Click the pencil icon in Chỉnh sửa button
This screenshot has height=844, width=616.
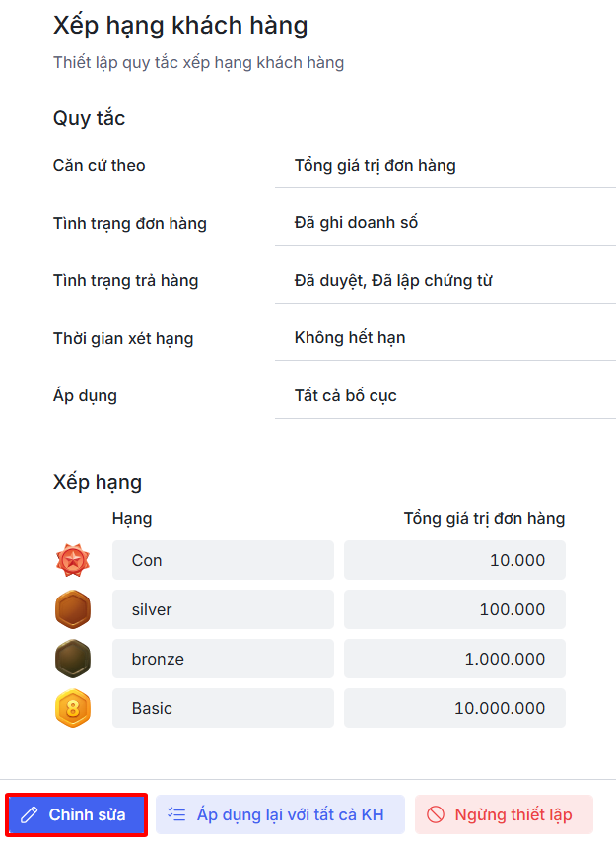click(30, 815)
